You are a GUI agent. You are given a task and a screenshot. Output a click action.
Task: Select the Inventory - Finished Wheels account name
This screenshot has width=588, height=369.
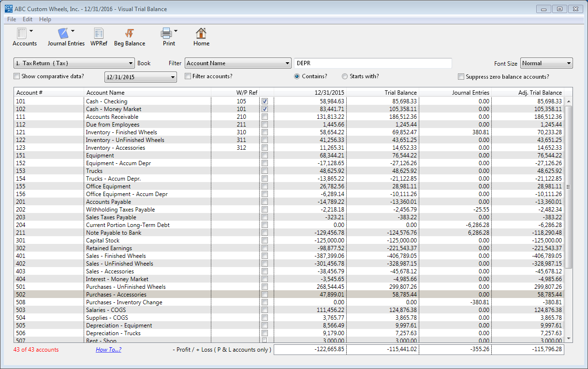(x=121, y=132)
